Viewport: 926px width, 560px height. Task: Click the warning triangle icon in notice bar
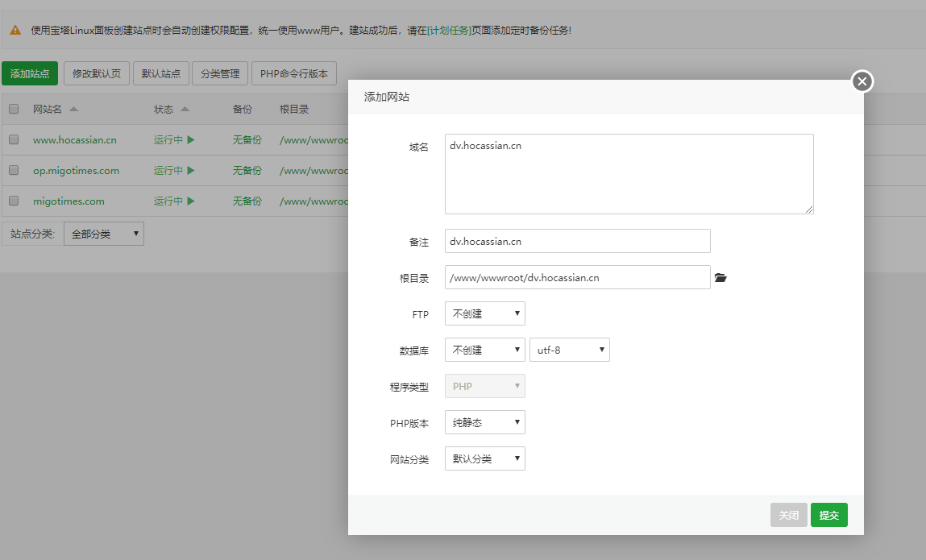coord(15,31)
